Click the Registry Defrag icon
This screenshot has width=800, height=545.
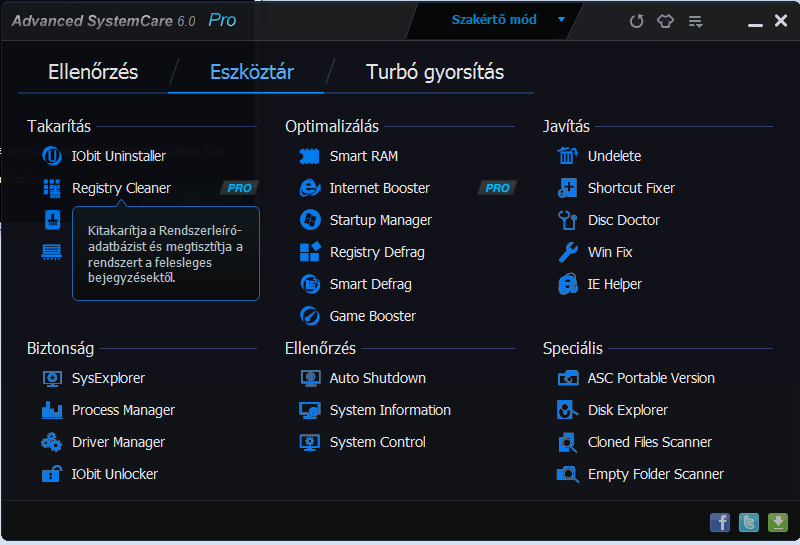310,252
